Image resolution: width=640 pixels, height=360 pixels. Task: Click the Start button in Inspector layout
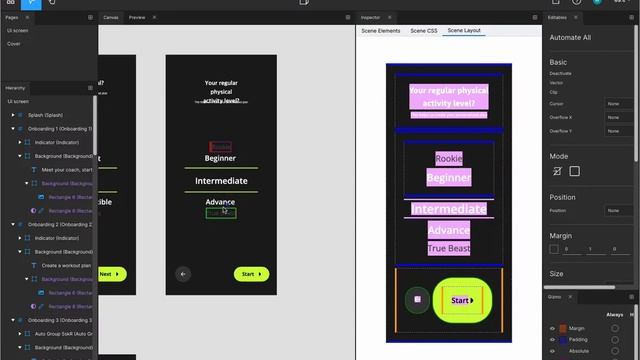462,300
